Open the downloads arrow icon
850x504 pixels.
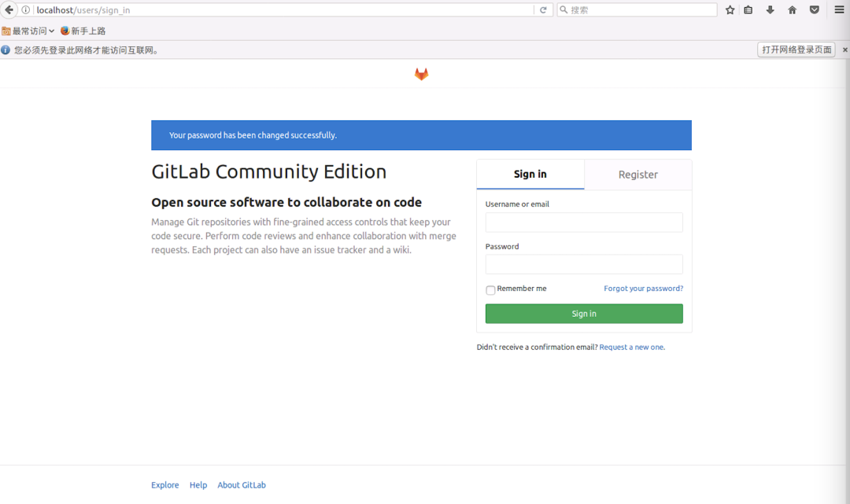click(770, 9)
